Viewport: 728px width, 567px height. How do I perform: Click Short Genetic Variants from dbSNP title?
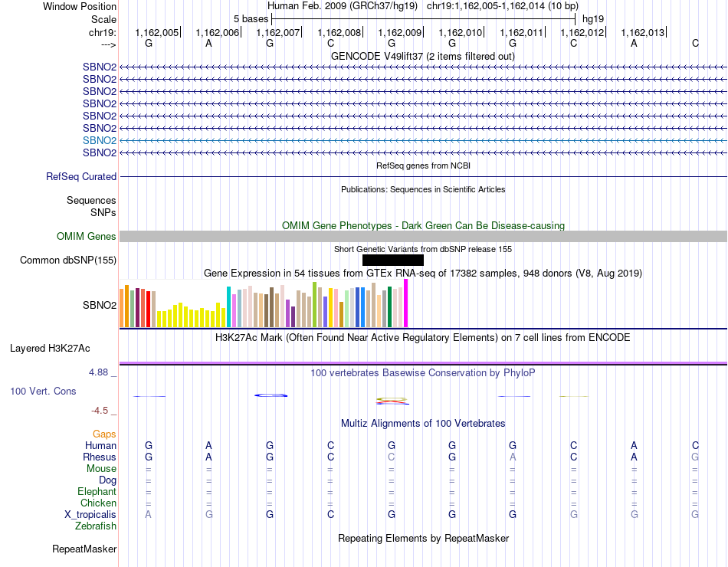tap(423, 249)
